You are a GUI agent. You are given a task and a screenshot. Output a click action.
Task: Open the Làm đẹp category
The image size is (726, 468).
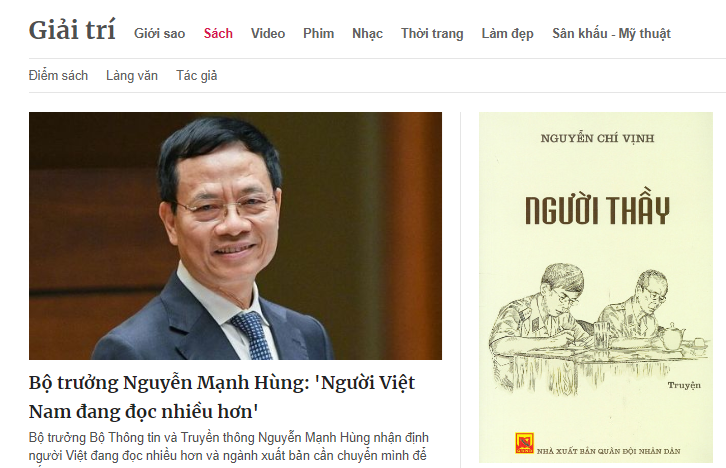[507, 34]
